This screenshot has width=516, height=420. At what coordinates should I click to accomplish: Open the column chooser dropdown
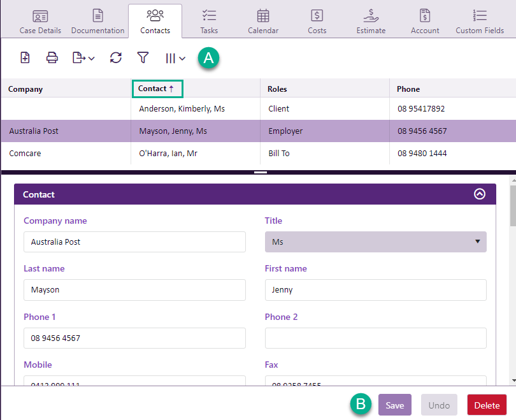(175, 58)
